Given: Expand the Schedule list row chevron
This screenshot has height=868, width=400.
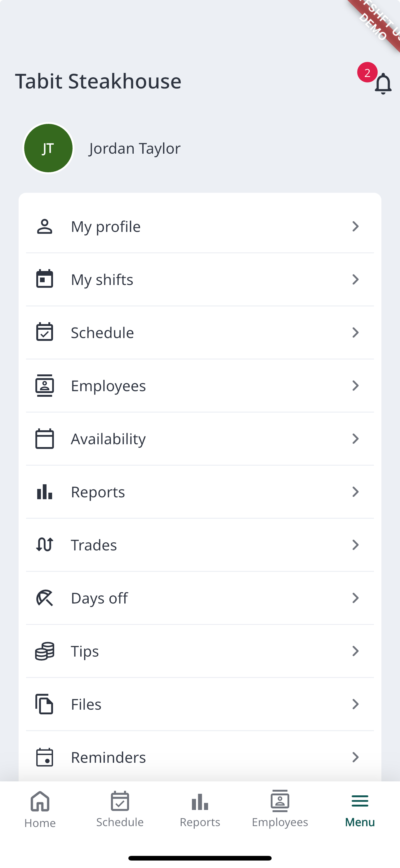Looking at the screenshot, I should pyautogui.click(x=355, y=332).
